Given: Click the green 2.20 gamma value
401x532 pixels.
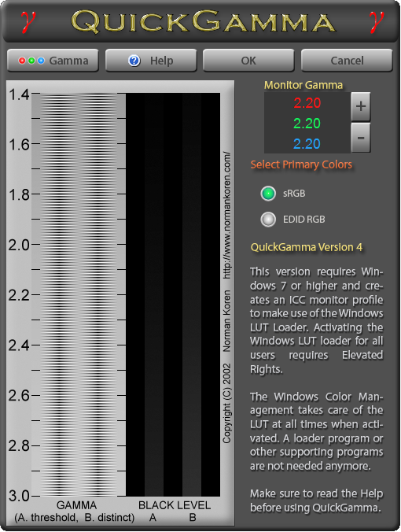Looking at the screenshot, I should pos(307,123).
